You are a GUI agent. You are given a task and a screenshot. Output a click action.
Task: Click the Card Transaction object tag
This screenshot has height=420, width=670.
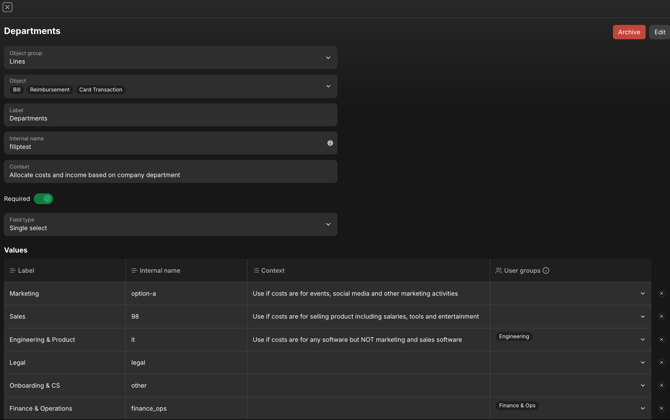click(100, 90)
